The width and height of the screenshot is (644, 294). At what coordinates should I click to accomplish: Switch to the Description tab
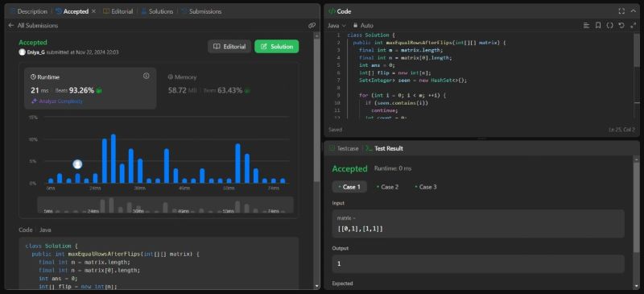[x=28, y=11]
